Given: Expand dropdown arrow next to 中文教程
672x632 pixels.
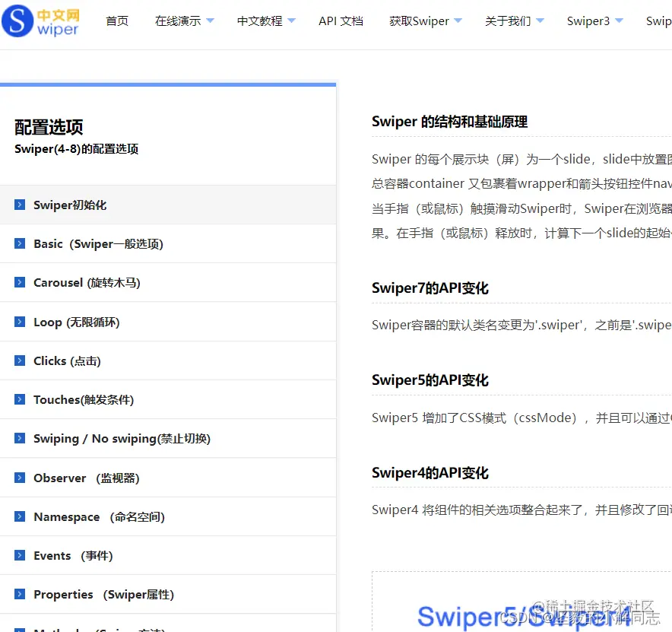Looking at the screenshot, I should pos(291,21).
